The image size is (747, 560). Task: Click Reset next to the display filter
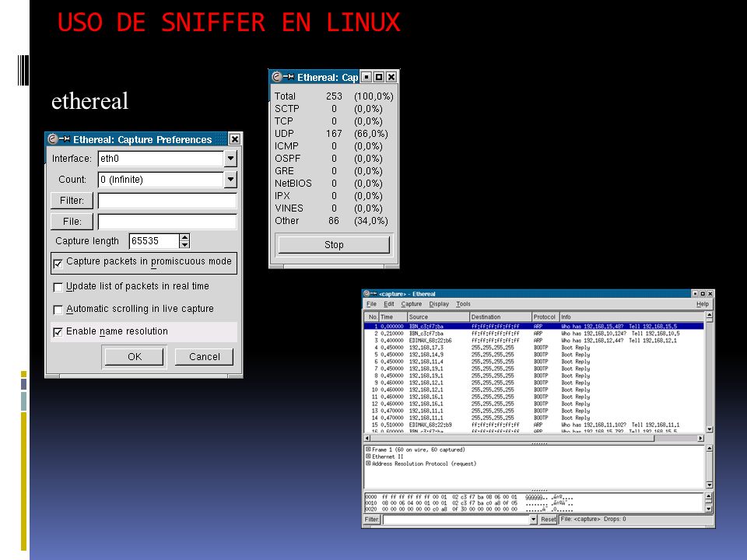(549, 520)
